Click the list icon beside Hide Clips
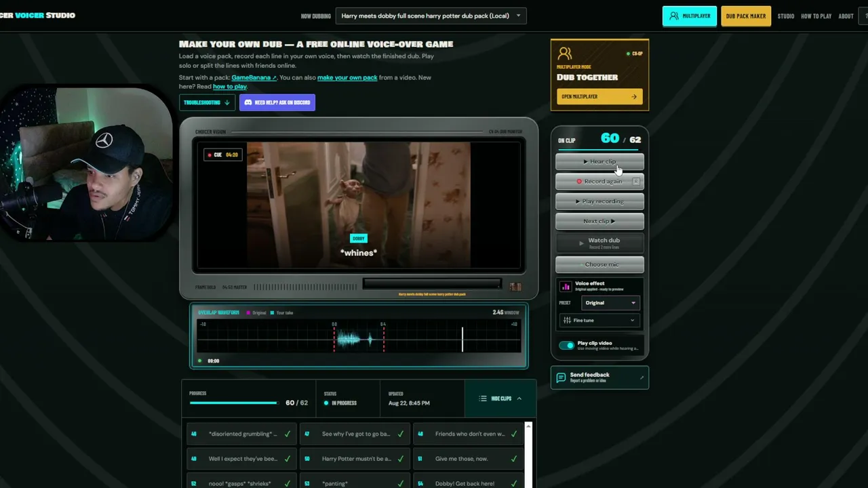Screen dimensions: 868x488 483,399
